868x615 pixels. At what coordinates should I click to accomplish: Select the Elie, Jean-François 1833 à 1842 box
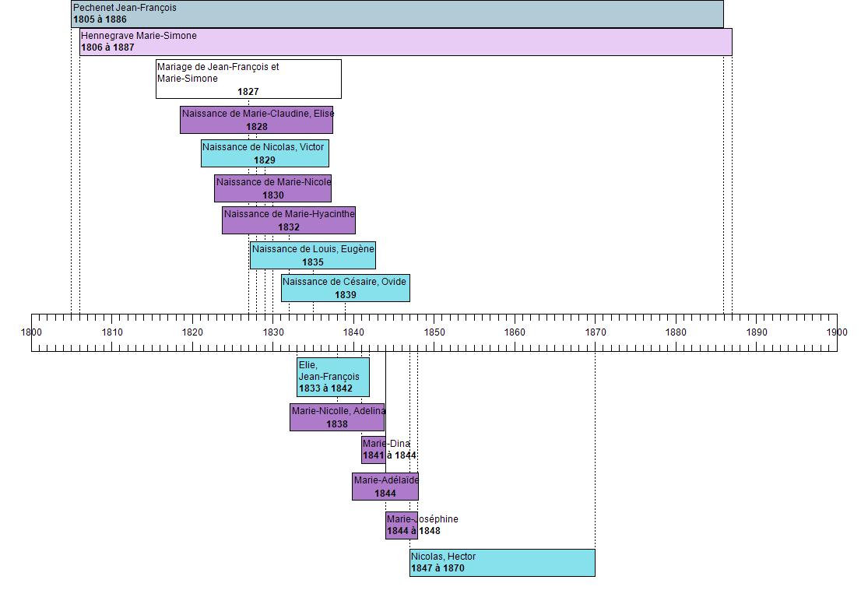click(x=332, y=377)
